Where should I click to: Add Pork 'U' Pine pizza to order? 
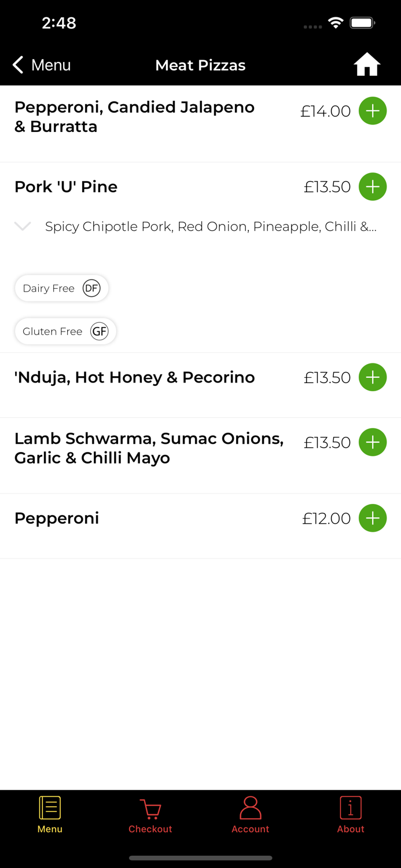click(x=373, y=186)
